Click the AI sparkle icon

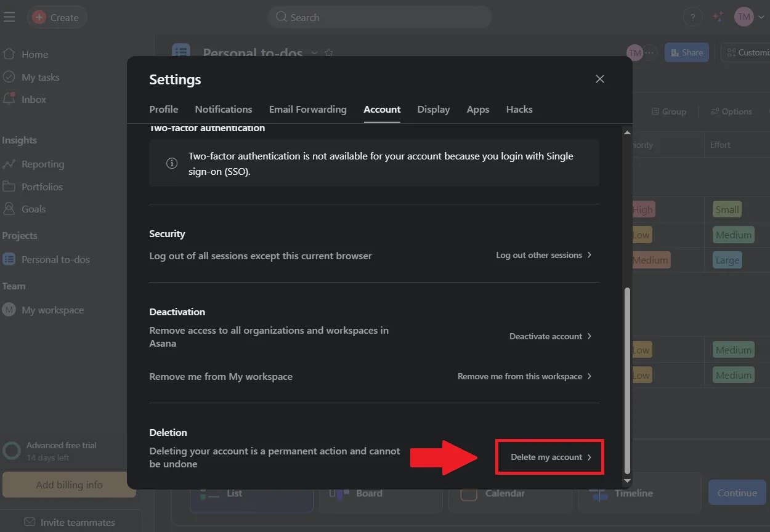(x=718, y=17)
